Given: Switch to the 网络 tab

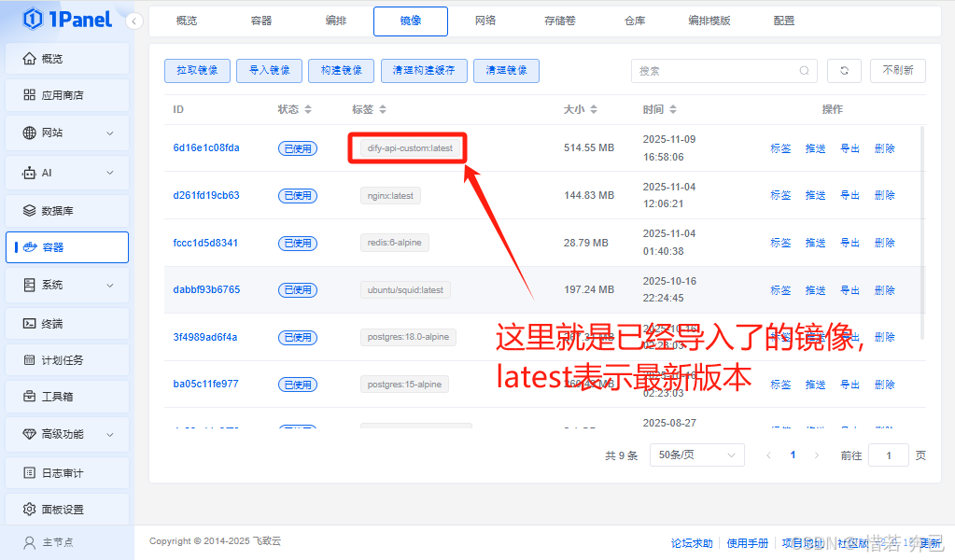Looking at the screenshot, I should (485, 20).
